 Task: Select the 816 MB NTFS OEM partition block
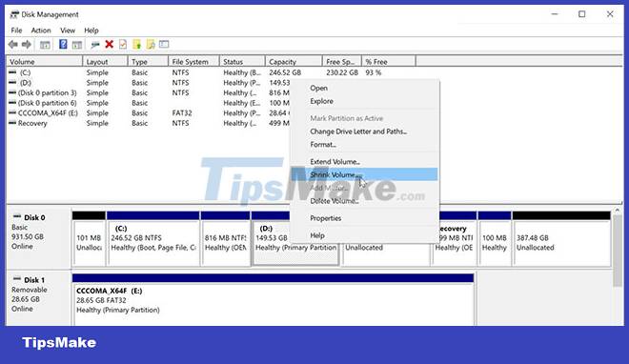[226, 239]
